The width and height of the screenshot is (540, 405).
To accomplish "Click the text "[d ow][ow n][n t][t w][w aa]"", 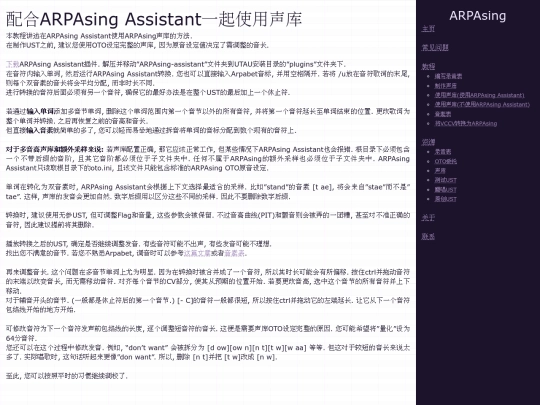I will (257, 347).
